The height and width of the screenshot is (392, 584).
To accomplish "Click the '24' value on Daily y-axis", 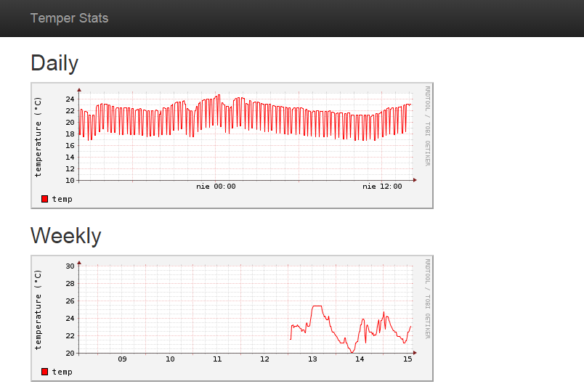I will coord(70,99).
